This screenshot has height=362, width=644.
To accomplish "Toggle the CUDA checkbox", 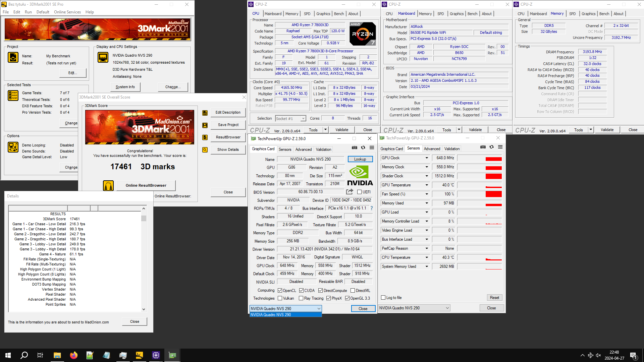I will (301, 291).
